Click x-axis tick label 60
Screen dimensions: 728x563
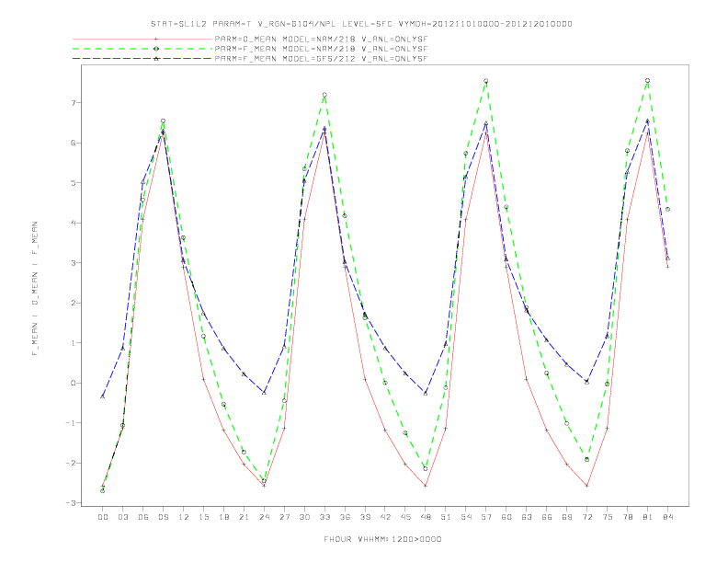coord(506,517)
